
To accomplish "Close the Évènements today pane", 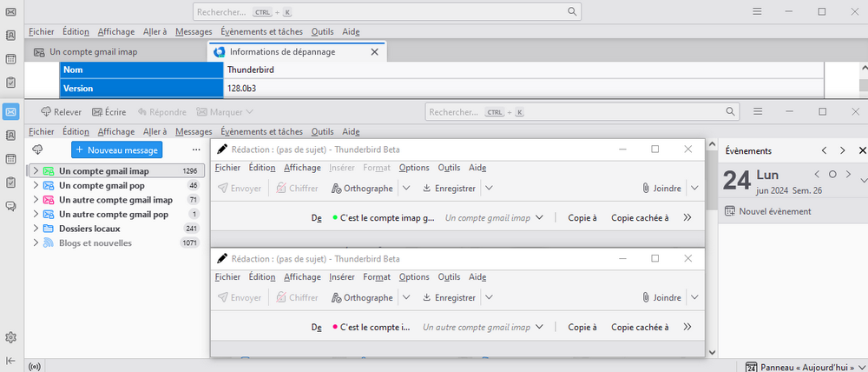I will pyautogui.click(x=862, y=150).
